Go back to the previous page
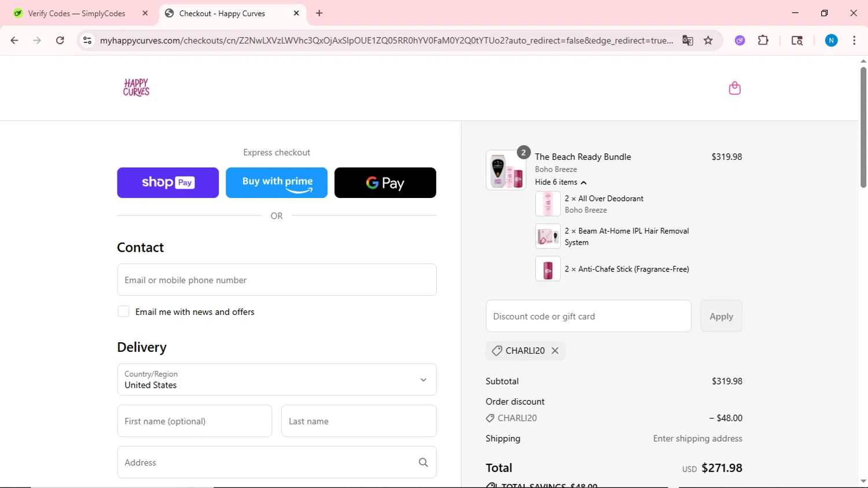868x488 pixels. (x=14, y=41)
